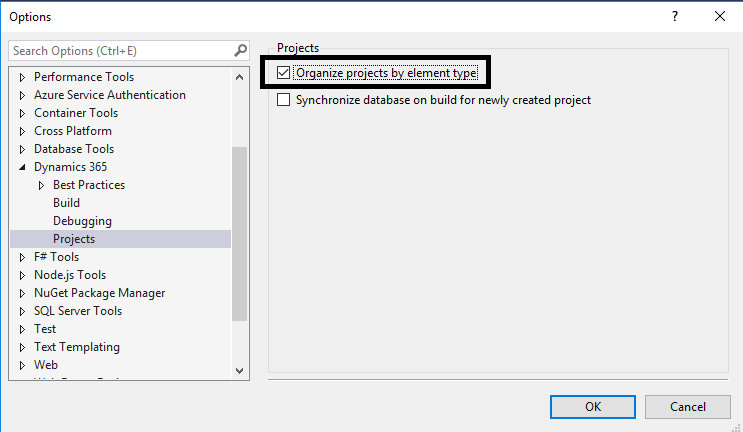Screen dimensions: 743x432
Task: Enable Synchronize database on build checkbox
Action: 284,100
